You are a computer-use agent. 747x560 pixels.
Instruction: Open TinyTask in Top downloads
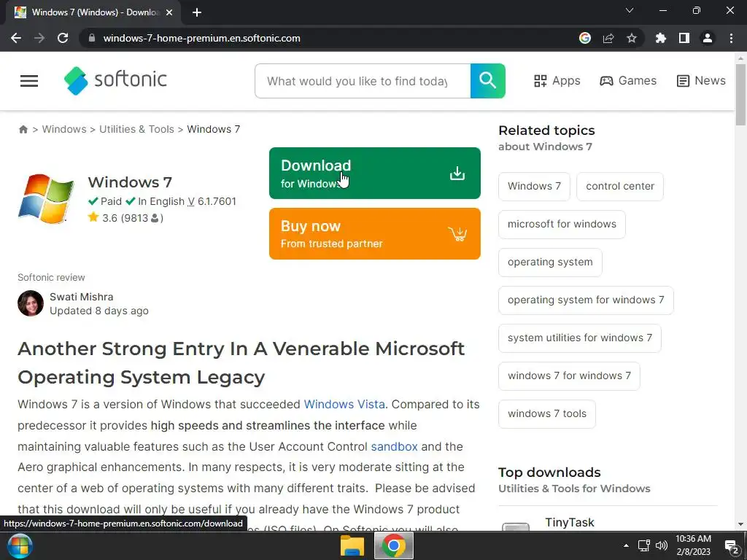(x=570, y=523)
